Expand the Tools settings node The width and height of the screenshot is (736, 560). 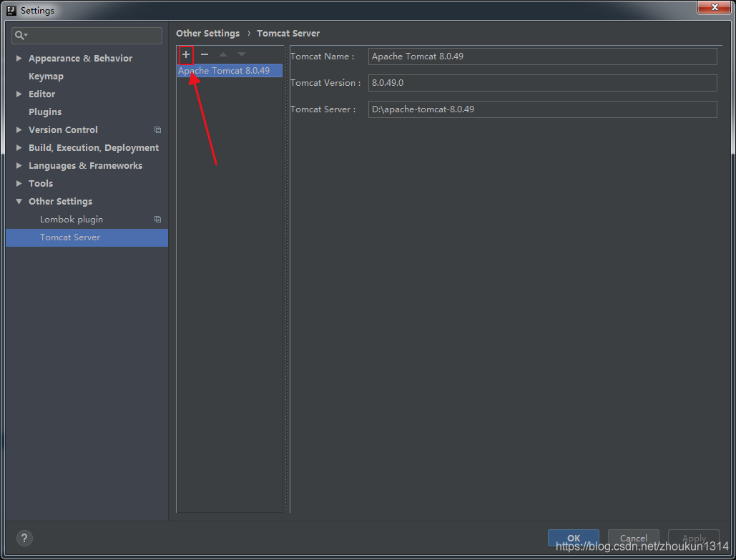[19, 183]
